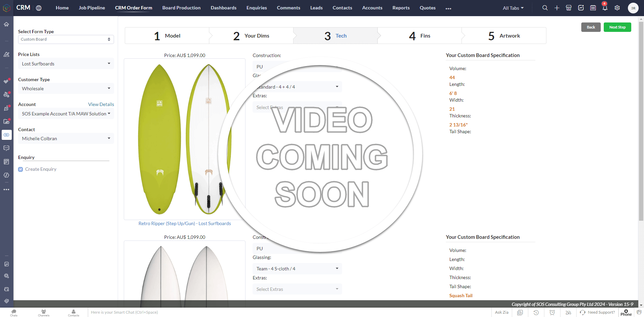This screenshot has width=644, height=317.
Task: Go to step 2 Your Dims
Action: pos(251,36)
